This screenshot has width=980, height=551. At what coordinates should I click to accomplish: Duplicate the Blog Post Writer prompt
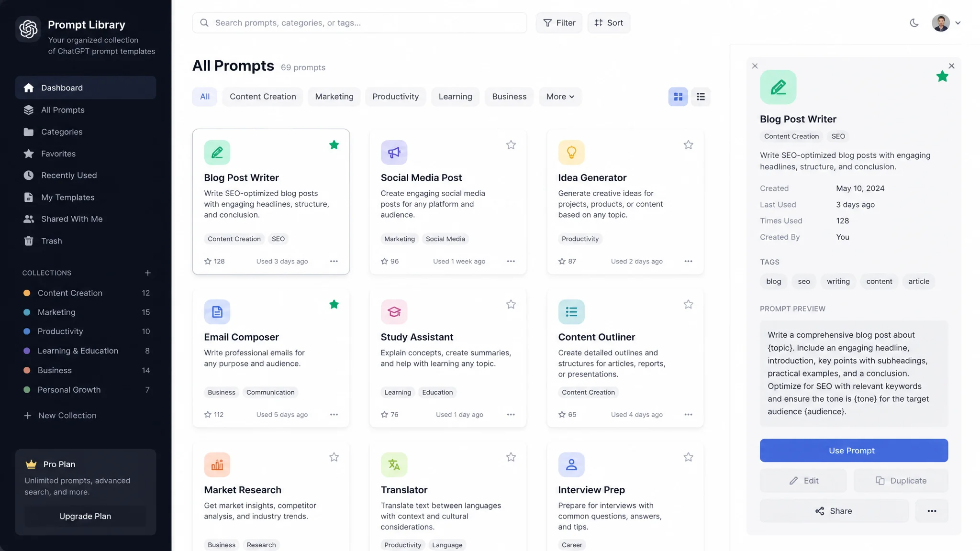[x=901, y=481]
